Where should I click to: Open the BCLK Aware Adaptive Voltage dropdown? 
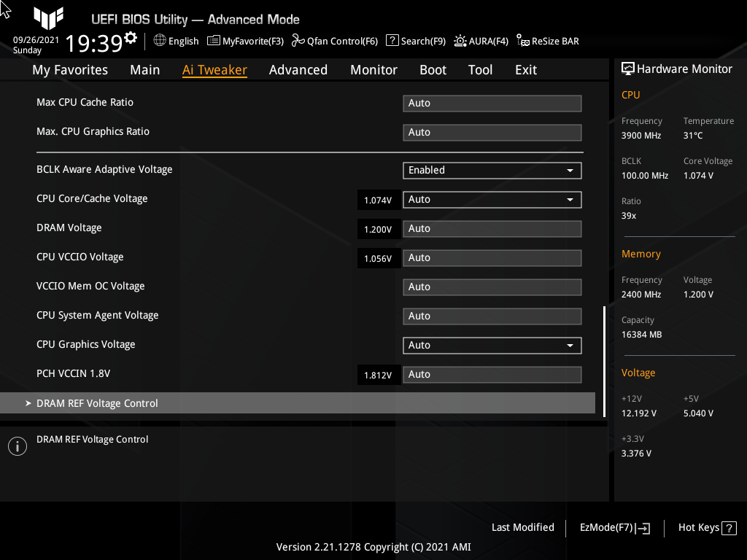pyautogui.click(x=571, y=170)
